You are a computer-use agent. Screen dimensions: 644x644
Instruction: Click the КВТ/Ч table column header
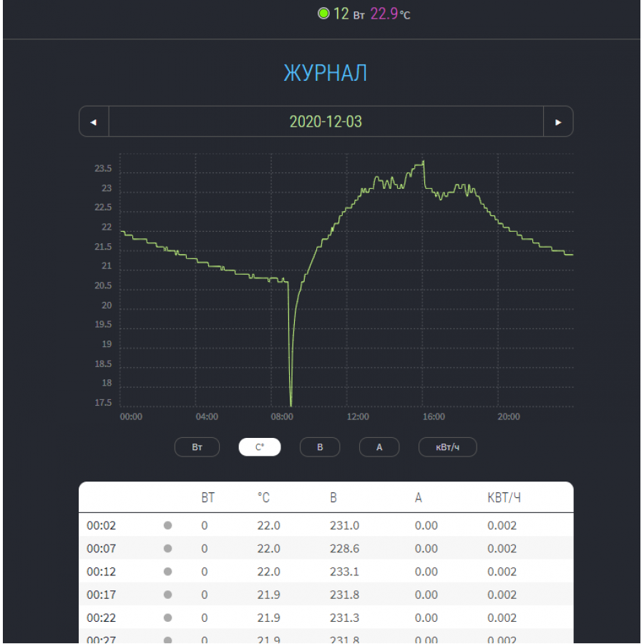click(x=504, y=498)
